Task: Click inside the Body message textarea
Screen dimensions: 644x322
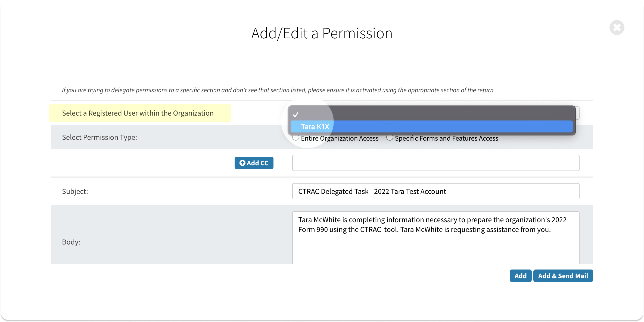Action: [435, 245]
